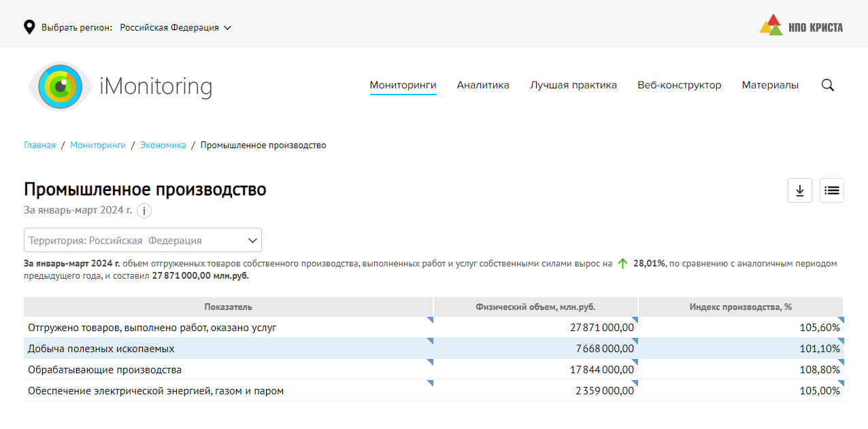
Task: Click the download arrow icon button
Action: click(x=800, y=190)
